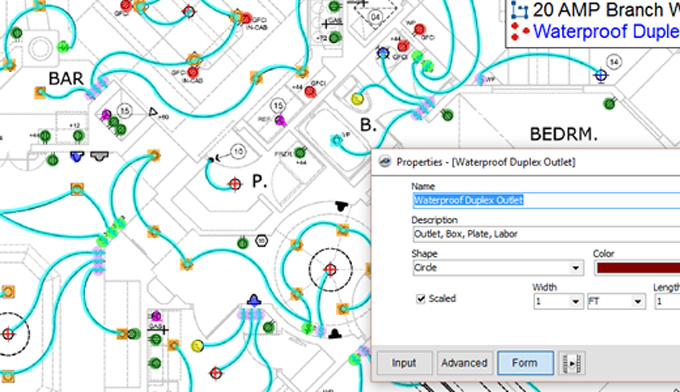Viewport: 680px width, 392px height.
Task: Click the BEDRM. room label
Action: tap(563, 134)
